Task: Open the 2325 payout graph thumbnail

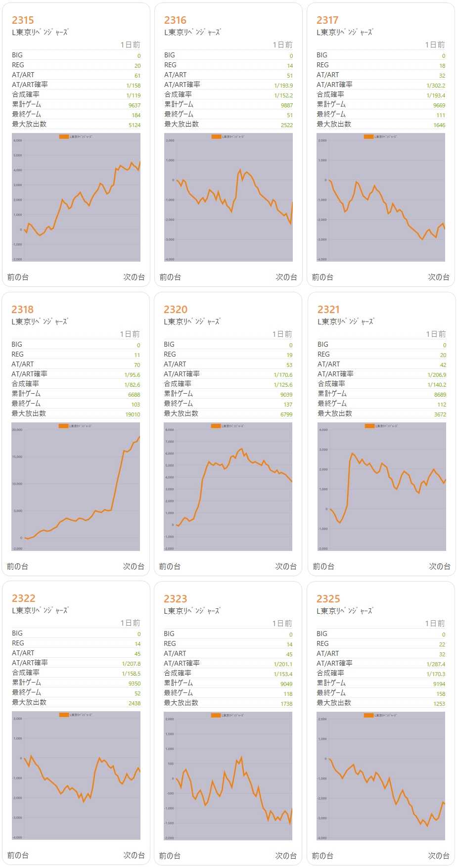Action: (381, 776)
